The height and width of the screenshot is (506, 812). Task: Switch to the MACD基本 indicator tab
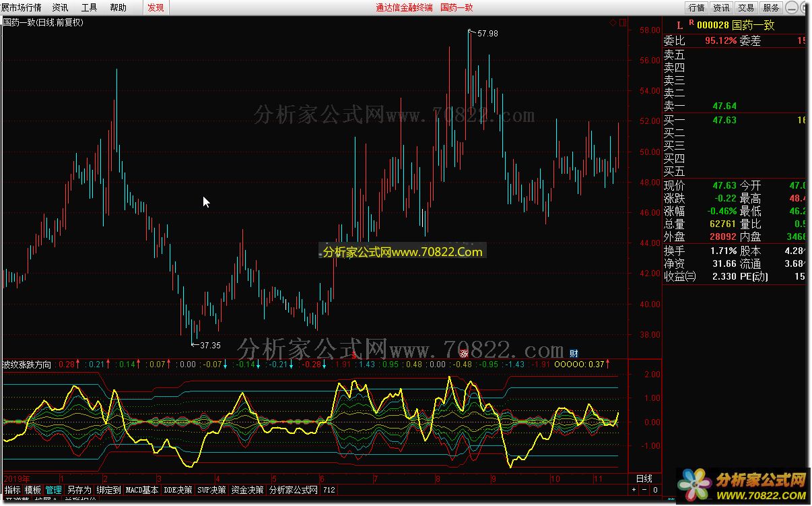tap(142, 490)
